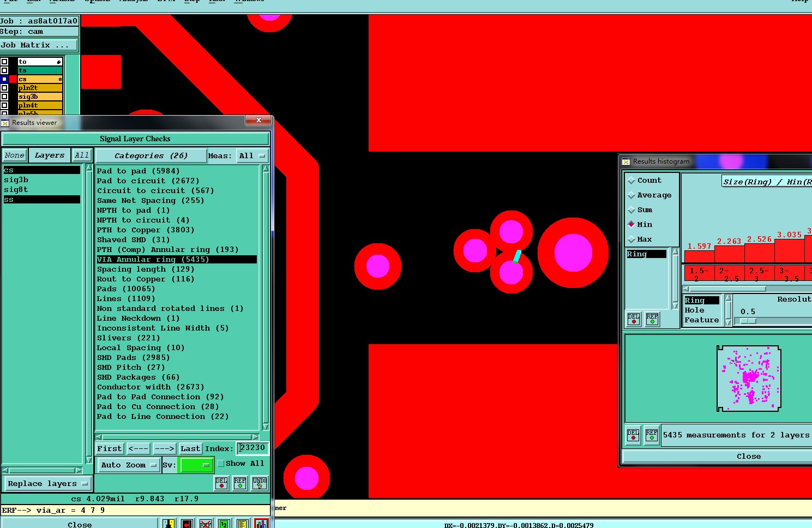Click REF icon beside measurements count
Image resolution: width=812 pixels, height=528 pixels.
[x=652, y=435]
